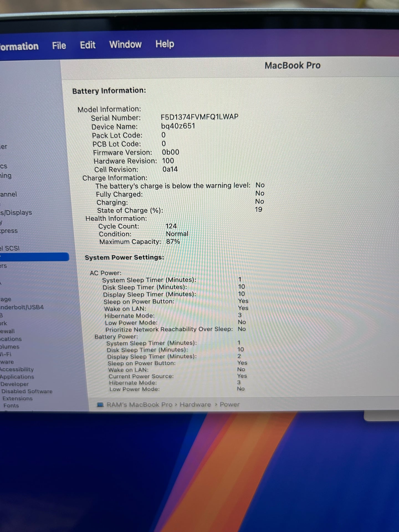Click device name value bq40z651
The height and width of the screenshot is (532, 399).
[x=178, y=126]
